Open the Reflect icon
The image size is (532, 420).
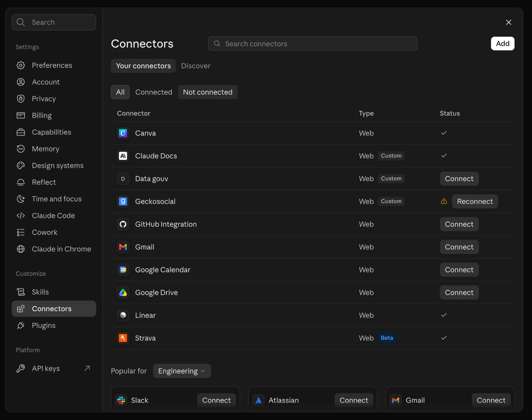[21, 182]
